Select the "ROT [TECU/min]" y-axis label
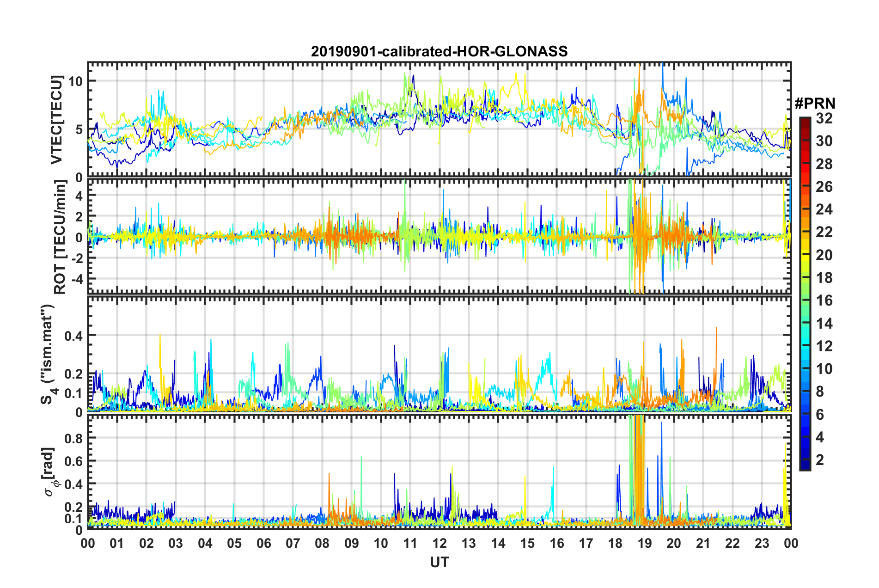Viewport: 879px width, 588px height. coord(60,237)
